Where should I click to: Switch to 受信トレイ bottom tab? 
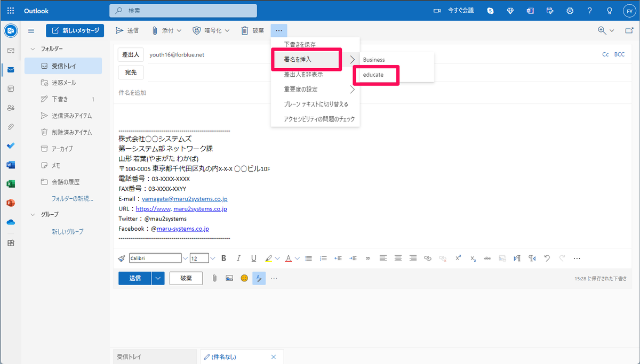pos(156,357)
